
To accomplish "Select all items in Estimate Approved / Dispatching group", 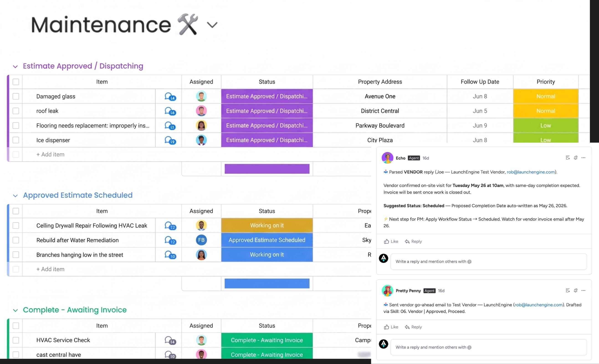I will pyautogui.click(x=16, y=82).
